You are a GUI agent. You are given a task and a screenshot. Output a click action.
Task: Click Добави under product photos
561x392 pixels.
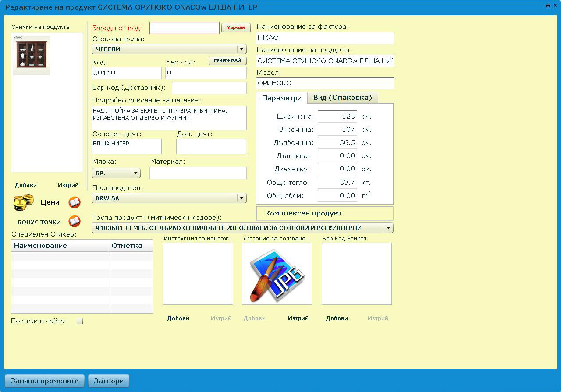(x=26, y=185)
